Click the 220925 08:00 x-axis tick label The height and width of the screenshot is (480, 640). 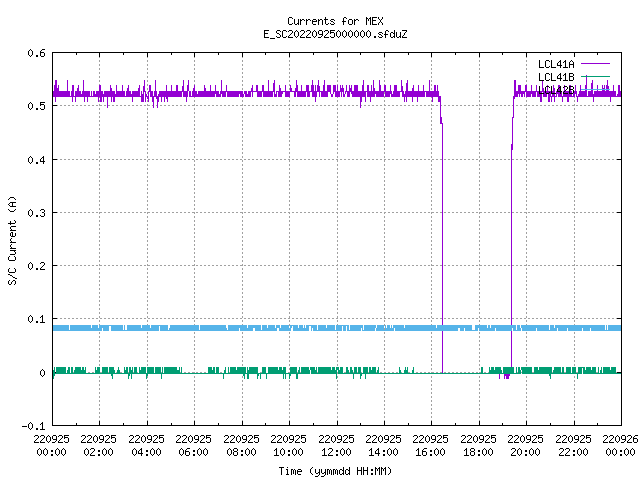(241, 446)
